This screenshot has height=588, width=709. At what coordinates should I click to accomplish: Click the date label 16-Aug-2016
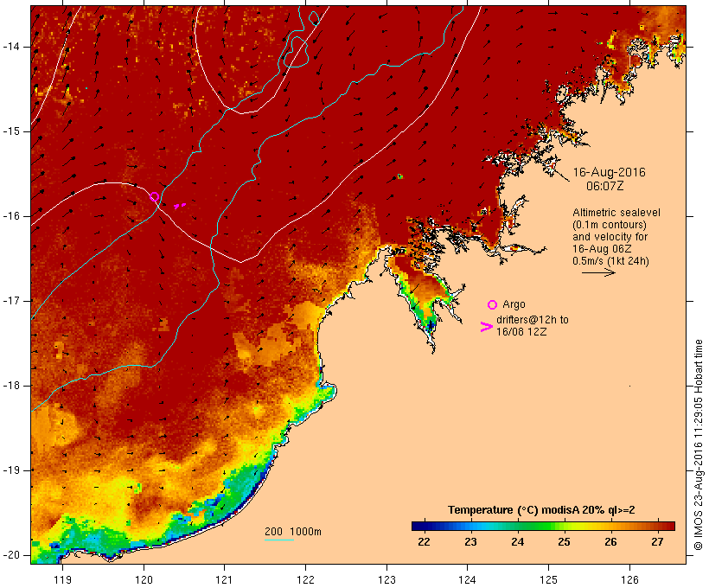[x=609, y=172]
